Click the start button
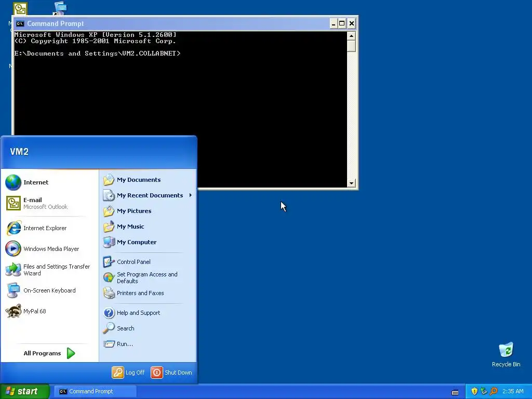 pos(25,391)
